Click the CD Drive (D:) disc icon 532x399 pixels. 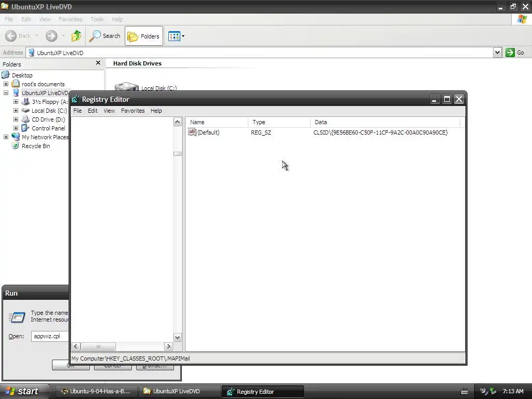[x=25, y=119]
